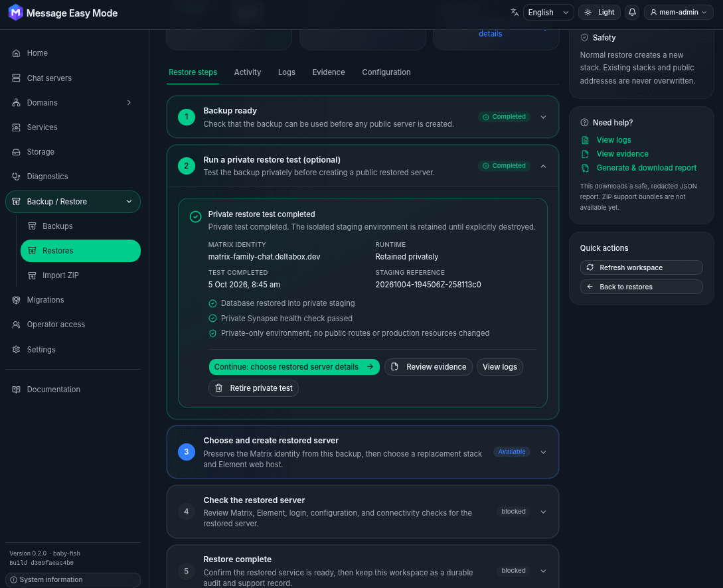The width and height of the screenshot is (723, 588).
Task: Click the Back to restores arrow icon
Action: click(590, 287)
